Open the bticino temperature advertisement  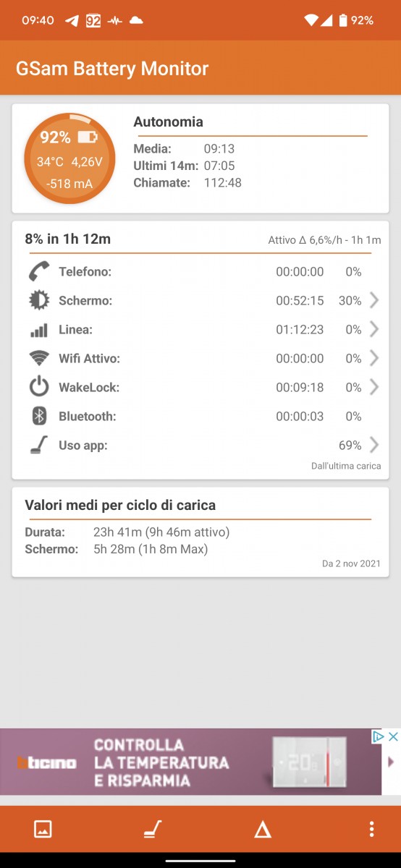191,762
